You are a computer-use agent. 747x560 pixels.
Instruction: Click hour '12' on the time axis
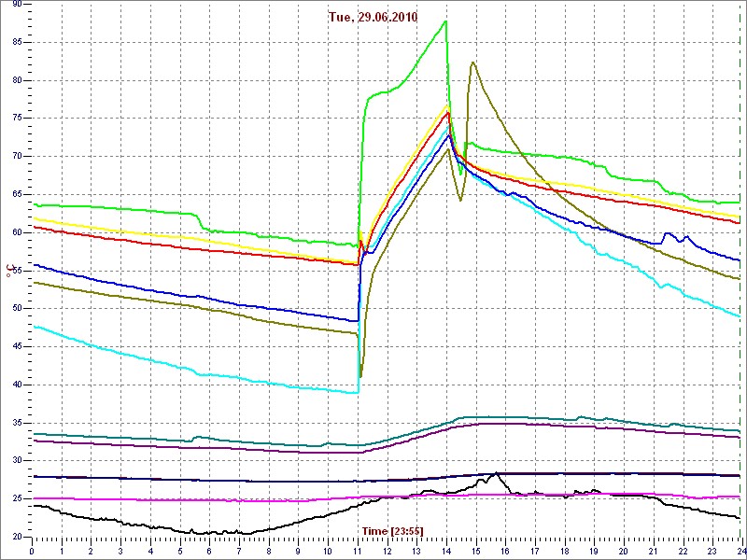[x=387, y=552]
